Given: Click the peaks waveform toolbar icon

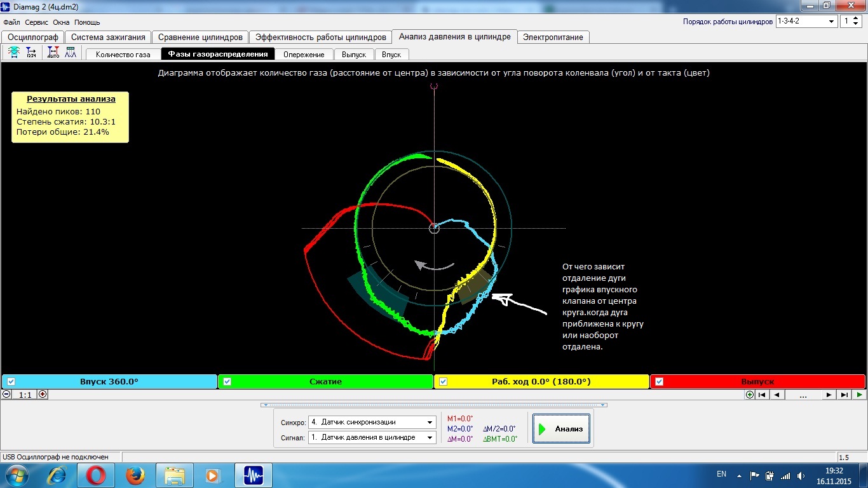Looking at the screenshot, I should (x=71, y=53).
